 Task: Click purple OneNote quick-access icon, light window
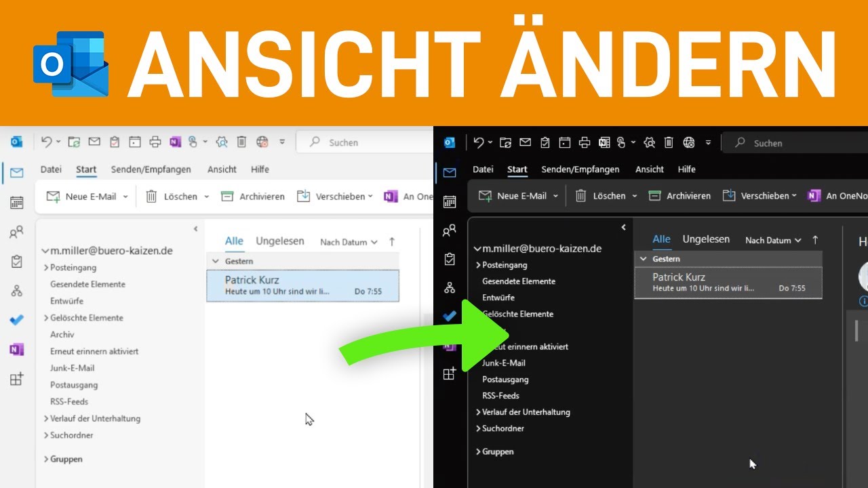pos(176,142)
